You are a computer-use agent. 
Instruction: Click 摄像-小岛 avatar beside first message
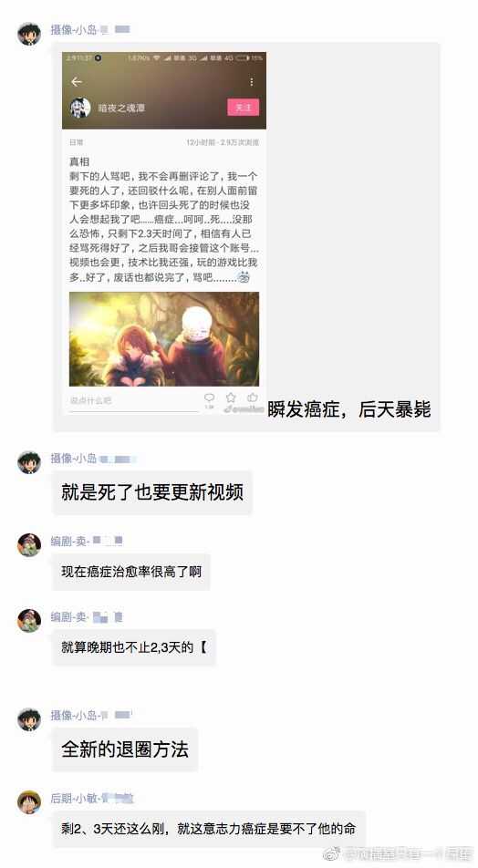click(x=29, y=34)
